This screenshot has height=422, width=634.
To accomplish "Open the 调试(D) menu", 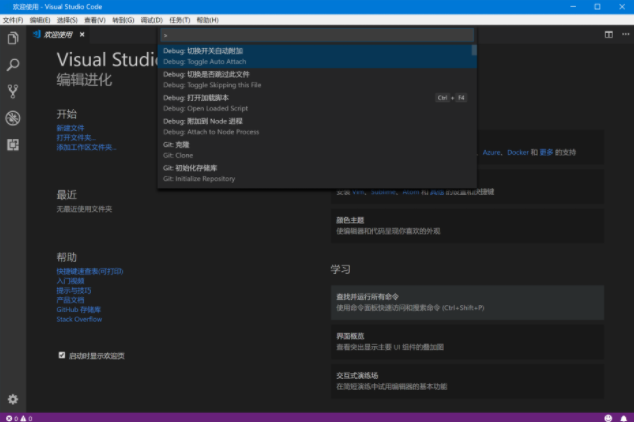I will pyautogui.click(x=152, y=20).
